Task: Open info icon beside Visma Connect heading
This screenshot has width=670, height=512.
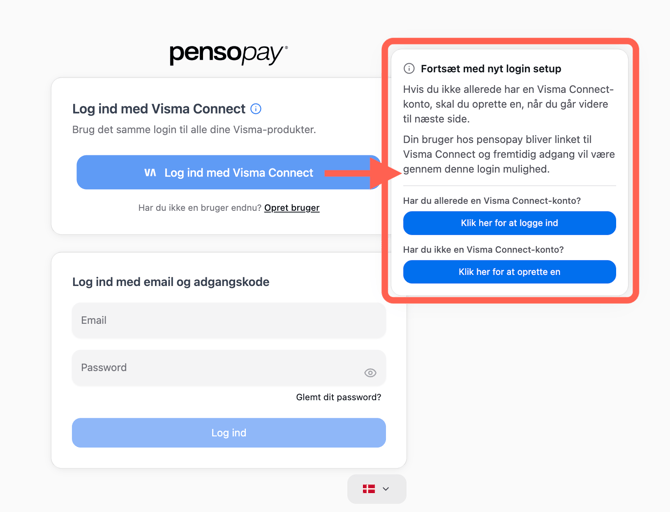Action: click(x=256, y=109)
